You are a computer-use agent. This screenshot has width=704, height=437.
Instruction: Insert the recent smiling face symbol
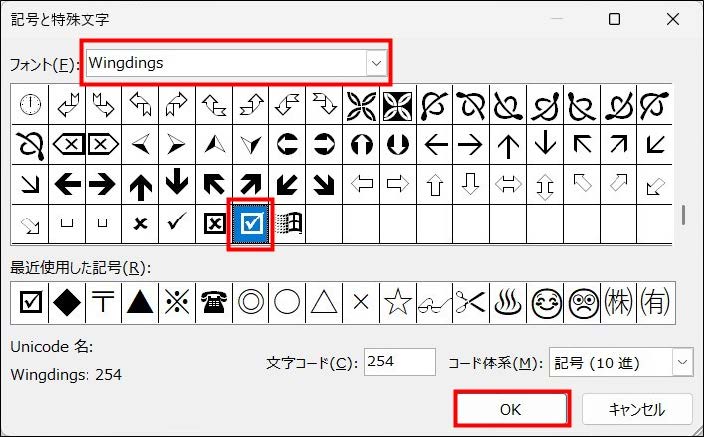(x=546, y=303)
